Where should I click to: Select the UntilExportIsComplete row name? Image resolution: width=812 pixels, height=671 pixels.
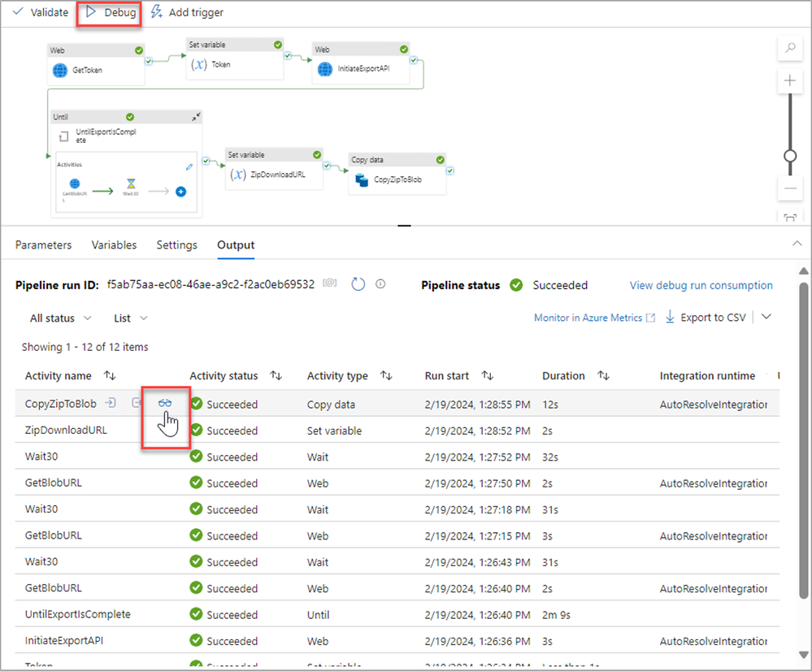[78, 615]
